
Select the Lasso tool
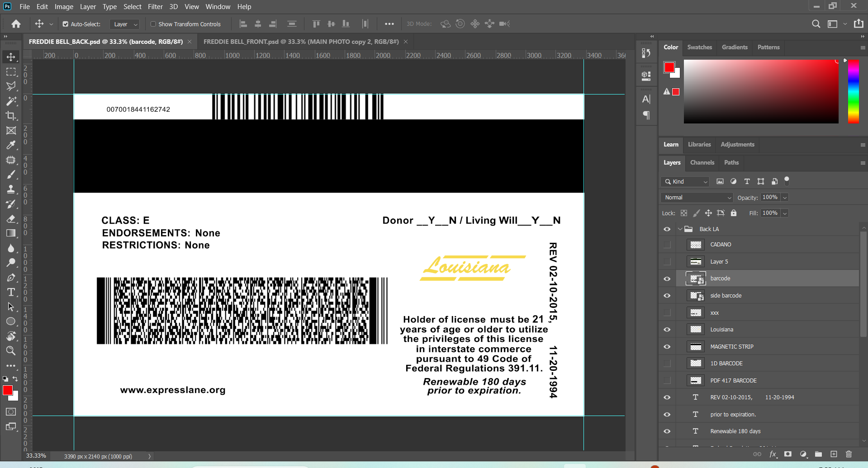click(x=11, y=86)
